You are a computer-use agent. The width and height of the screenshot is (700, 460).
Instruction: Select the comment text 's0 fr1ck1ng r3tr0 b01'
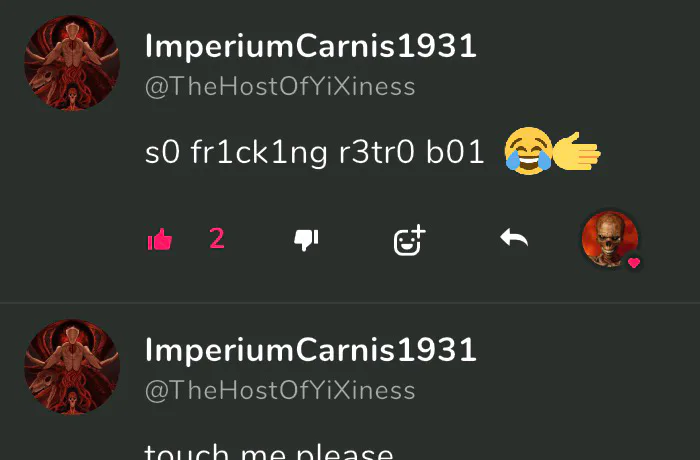tap(315, 152)
